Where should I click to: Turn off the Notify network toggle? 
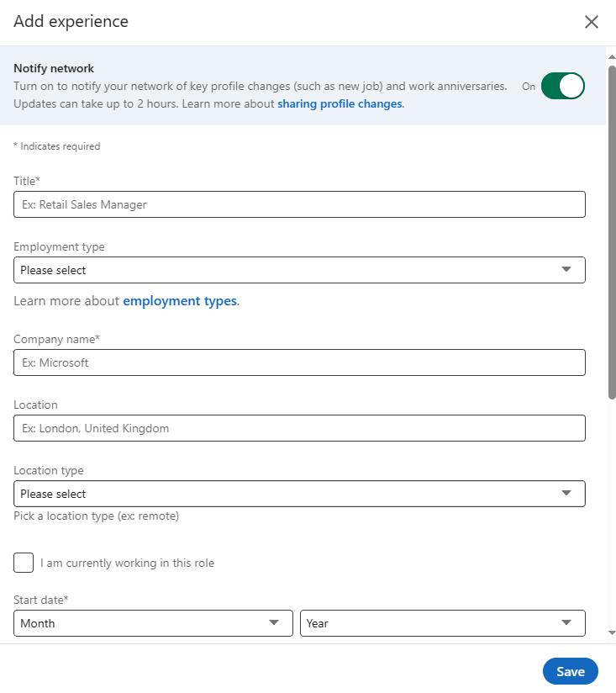[x=561, y=86]
